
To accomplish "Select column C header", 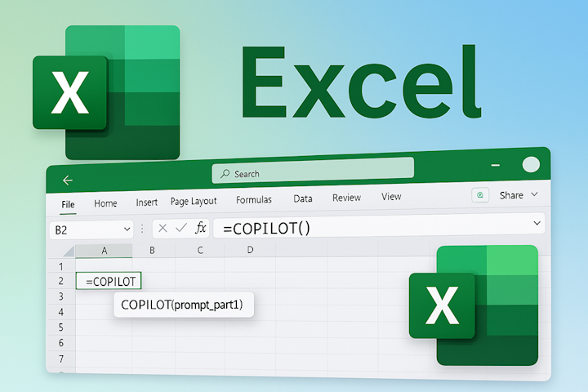I will click(x=200, y=250).
